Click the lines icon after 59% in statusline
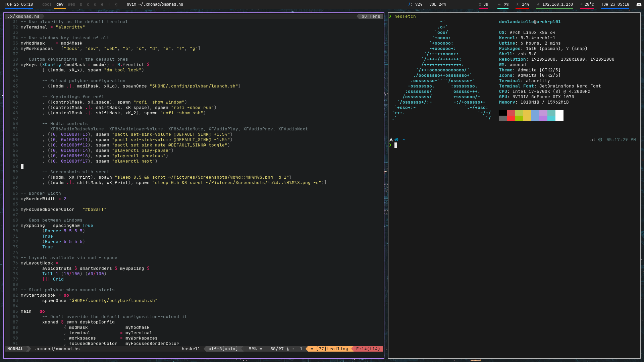The image size is (644, 362). [261, 349]
